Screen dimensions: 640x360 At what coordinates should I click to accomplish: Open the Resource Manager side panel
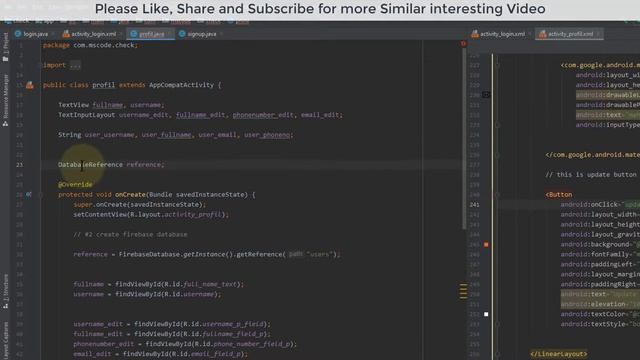coord(5,100)
